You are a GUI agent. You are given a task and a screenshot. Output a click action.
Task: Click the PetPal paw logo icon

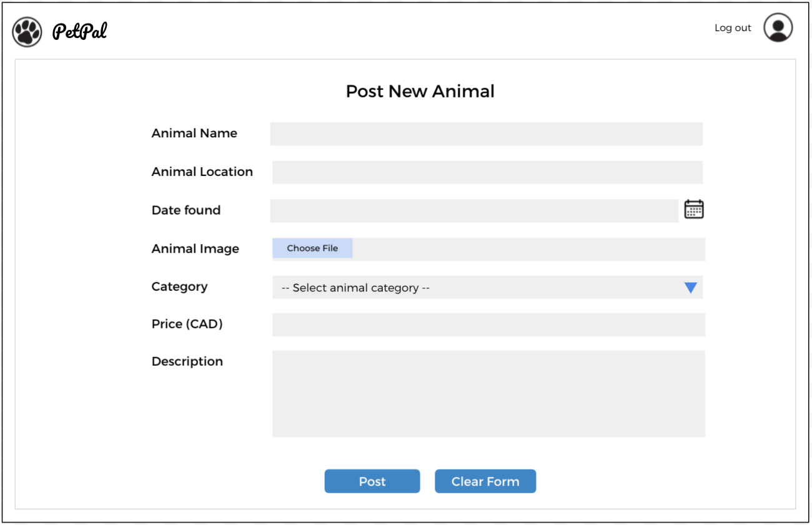click(x=27, y=32)
